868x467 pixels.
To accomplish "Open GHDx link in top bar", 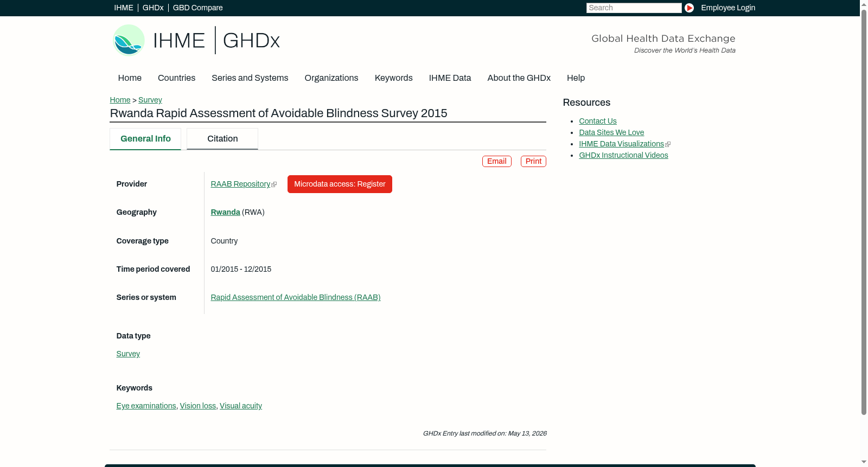I will (153, 8).
